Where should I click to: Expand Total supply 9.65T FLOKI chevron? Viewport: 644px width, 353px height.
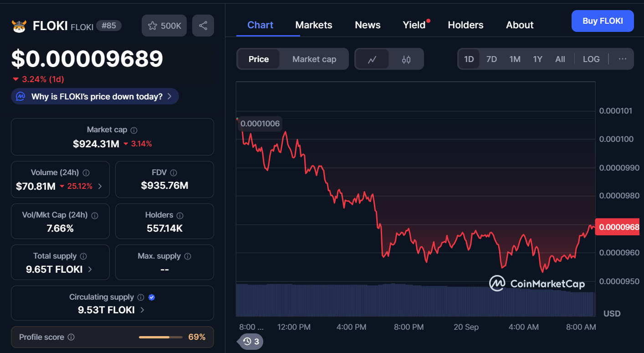(x=90, y=269)
